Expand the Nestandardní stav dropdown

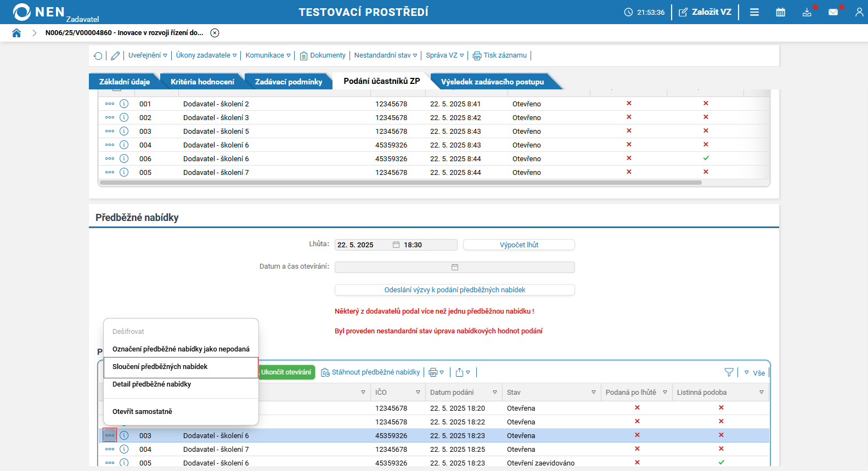pos(386,55)
